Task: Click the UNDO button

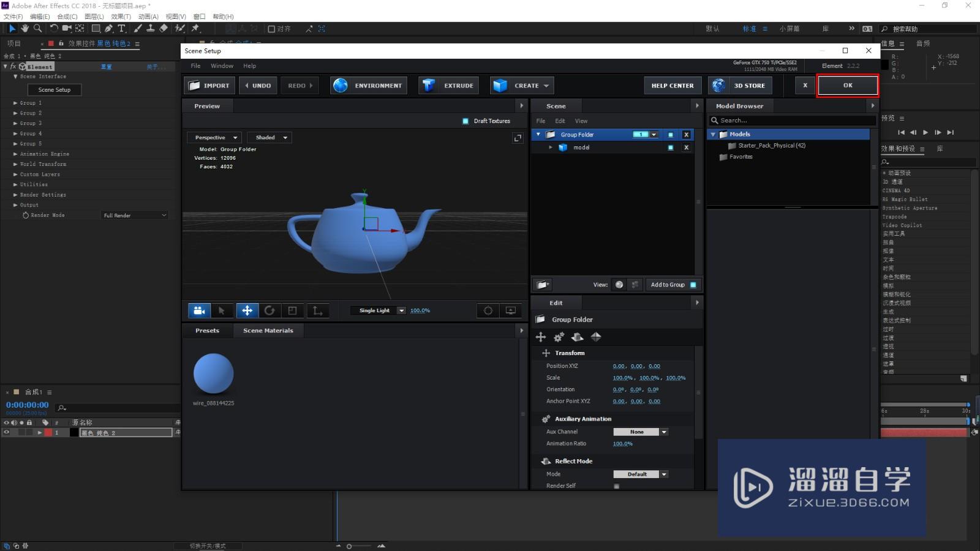Action: (258, 86)
